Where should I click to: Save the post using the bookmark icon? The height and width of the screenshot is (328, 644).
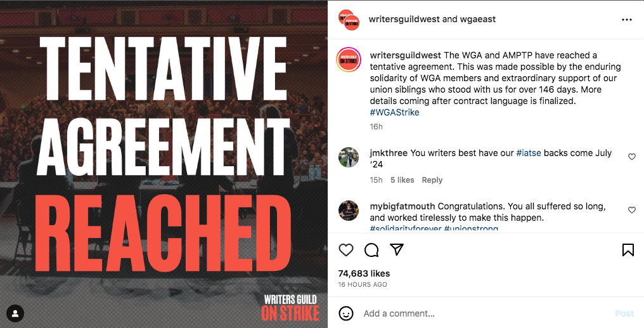click(x=628, y=250)
